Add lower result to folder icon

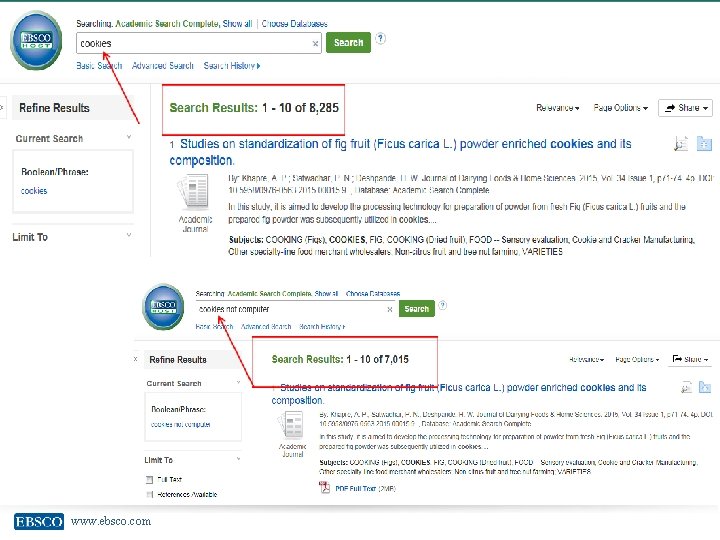tap(705, 388)
